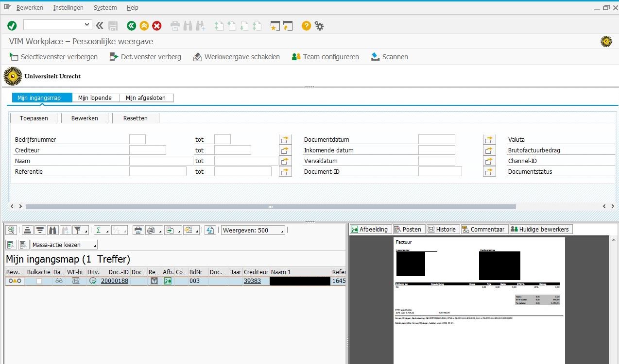619x364 pixels.
Task: Click the create new session window icon
Action: (275, 26)
